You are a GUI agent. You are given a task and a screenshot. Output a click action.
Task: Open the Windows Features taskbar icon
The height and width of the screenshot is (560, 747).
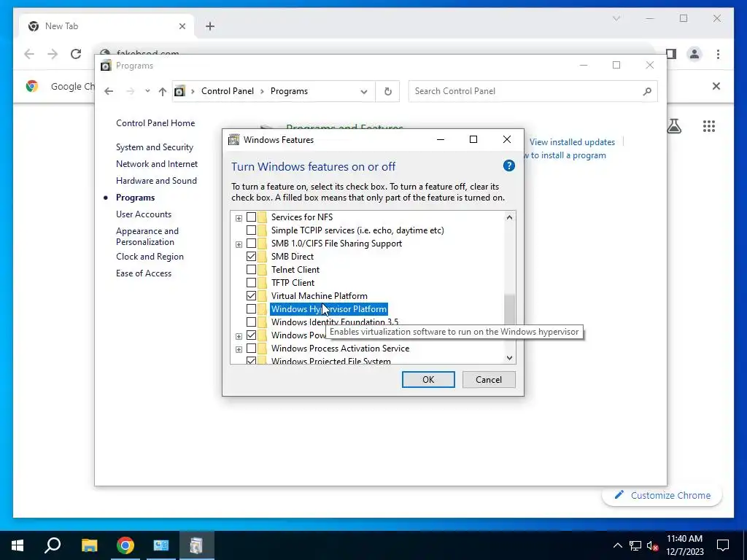pyautogui.click(x=196, y=545)
